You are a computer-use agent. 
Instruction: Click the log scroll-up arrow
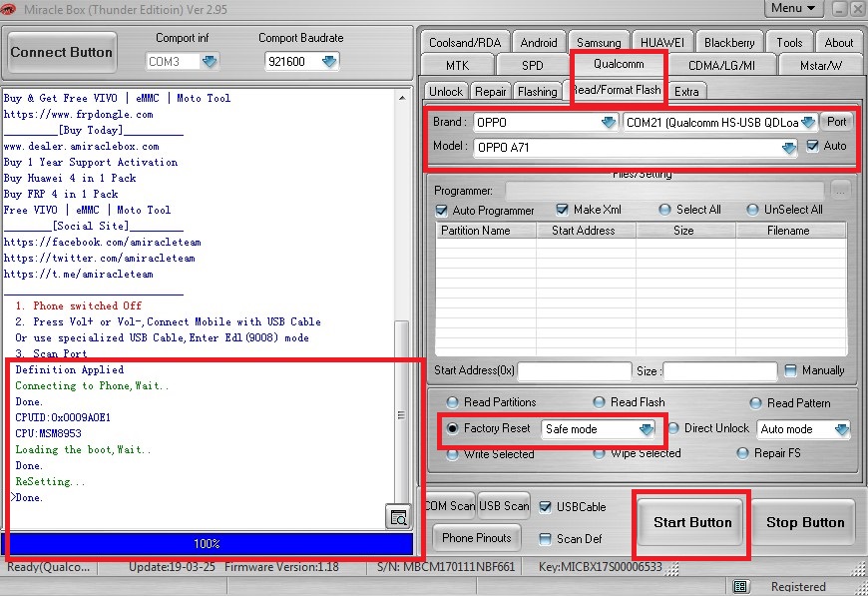click(402, 98)
